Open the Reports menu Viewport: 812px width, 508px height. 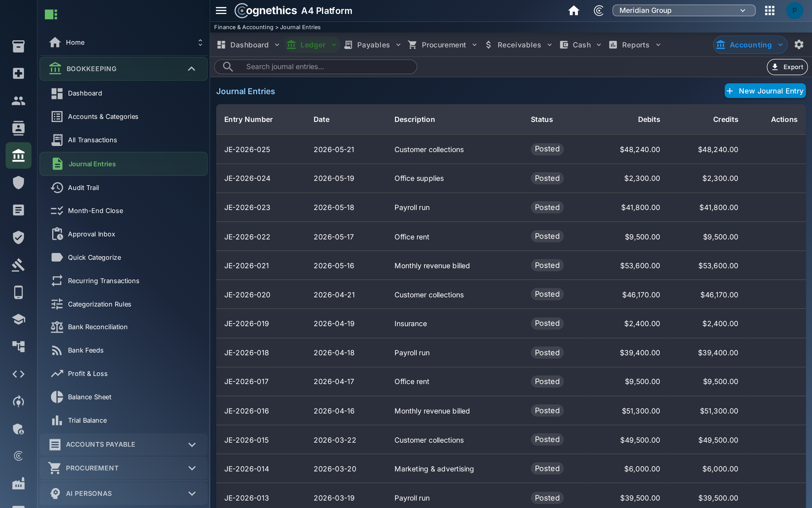[x=635, y=45]
